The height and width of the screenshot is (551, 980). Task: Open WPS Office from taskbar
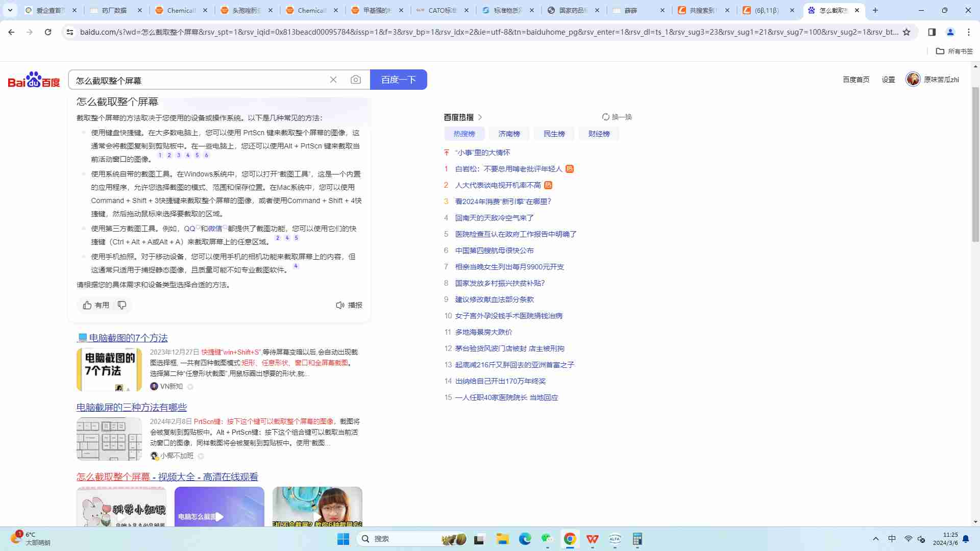[x=592, y=539]
